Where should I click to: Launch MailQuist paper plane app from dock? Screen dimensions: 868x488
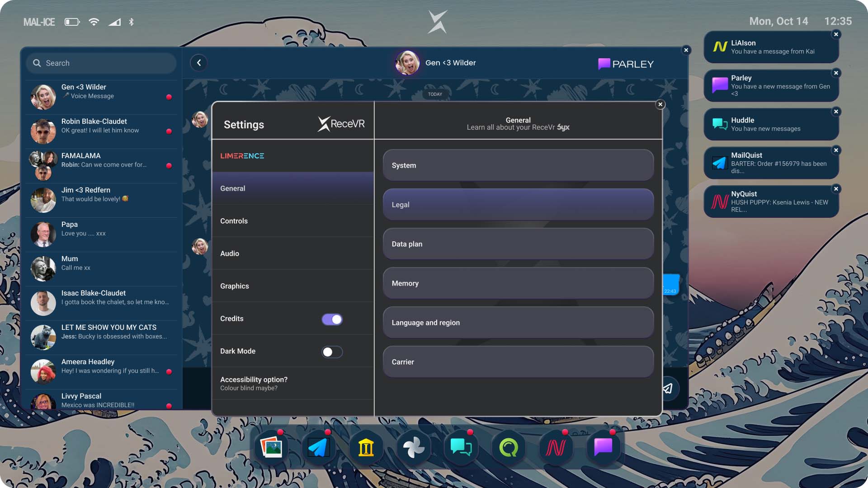(x=319, y=448)
